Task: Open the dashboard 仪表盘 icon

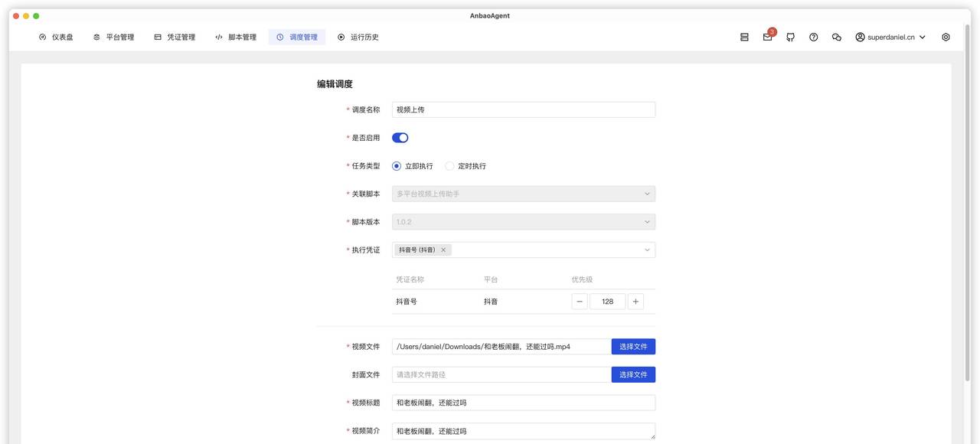Action: coord(41,36)
